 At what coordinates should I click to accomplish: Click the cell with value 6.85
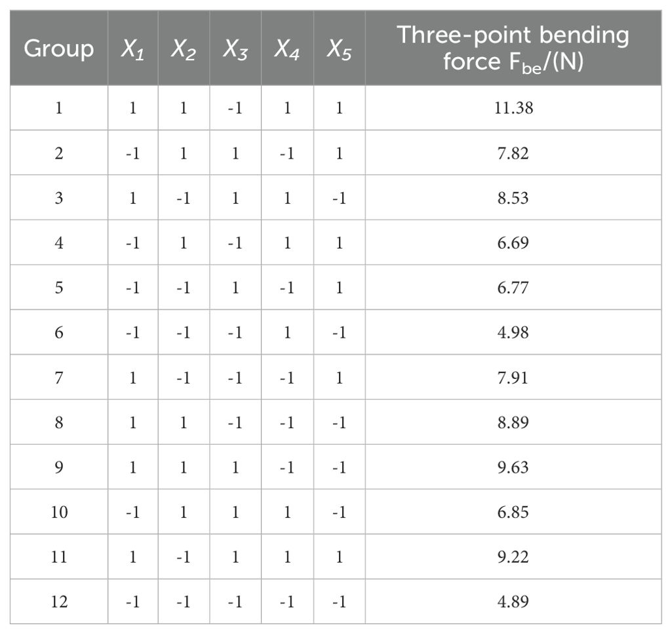pyautogui.click(x=513, y=512)
